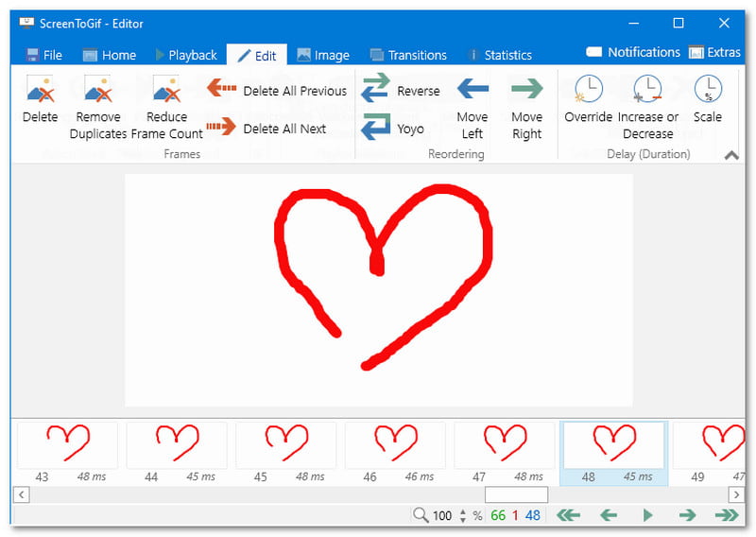Image resolution: width=756 pixels, height=537 pixels.
Task: Collapse the ribbon with the chevron
Action: point(731,156)
